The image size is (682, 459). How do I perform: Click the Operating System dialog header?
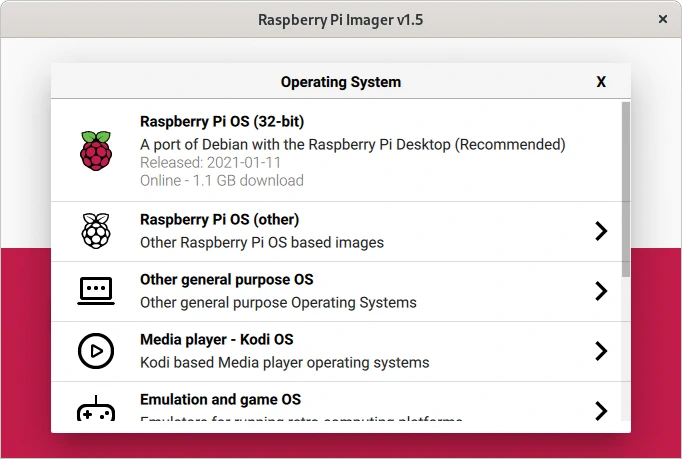(340, 82)
